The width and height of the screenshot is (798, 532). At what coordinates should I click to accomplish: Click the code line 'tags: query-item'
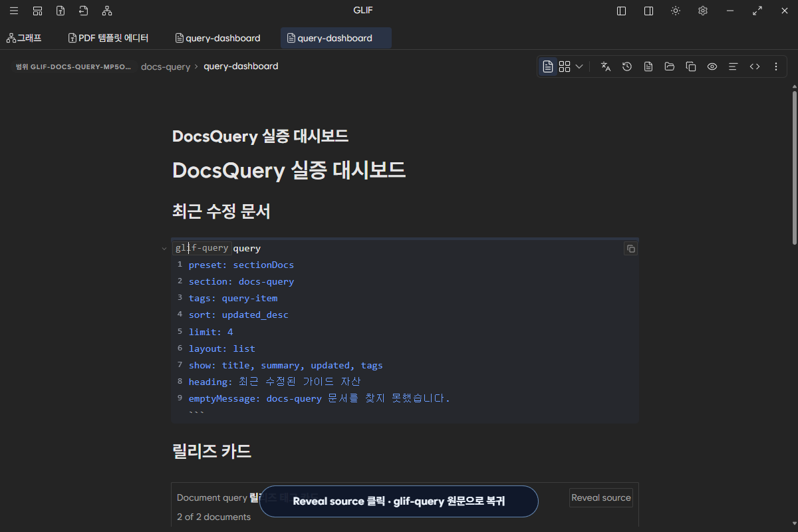(x=233, y=298)
